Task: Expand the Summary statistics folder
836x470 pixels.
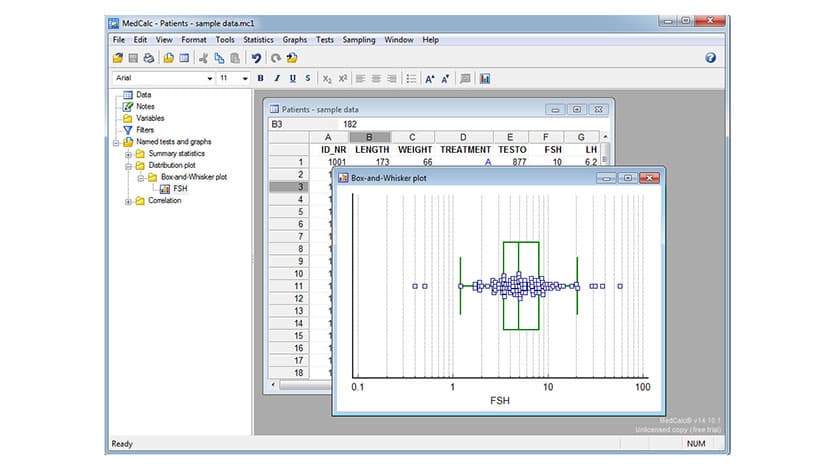Action: 128,154
